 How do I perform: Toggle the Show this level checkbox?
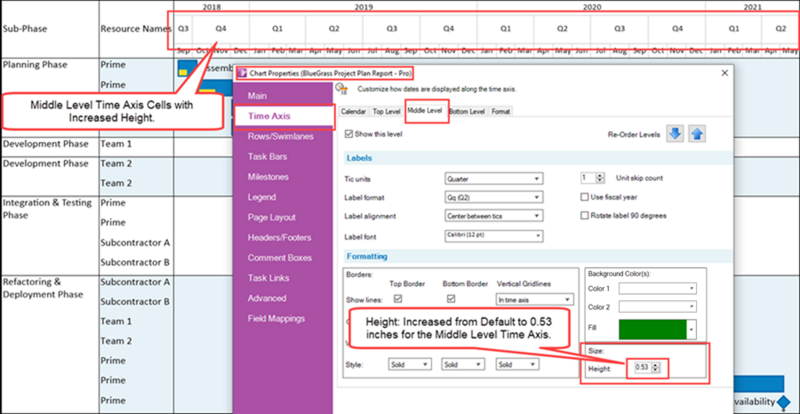(x=349, y=134)
